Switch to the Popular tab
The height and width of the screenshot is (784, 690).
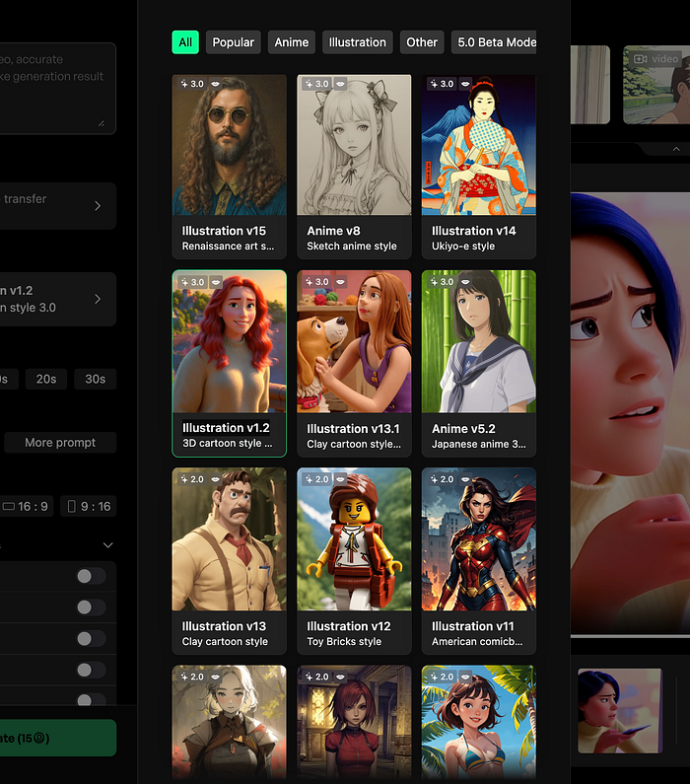(x=234, y=42)
